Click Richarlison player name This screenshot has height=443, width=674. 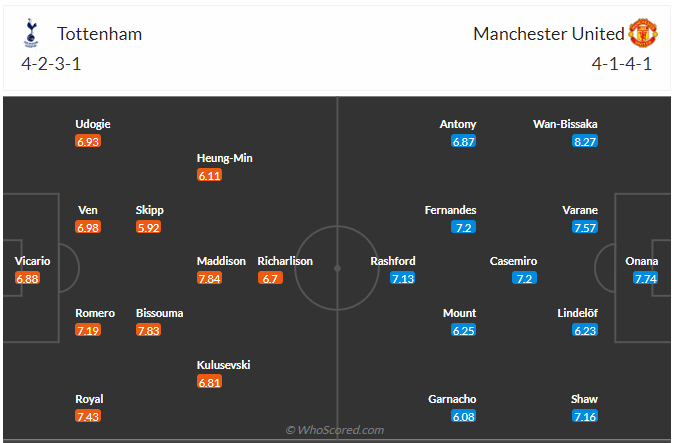point(285,261)
